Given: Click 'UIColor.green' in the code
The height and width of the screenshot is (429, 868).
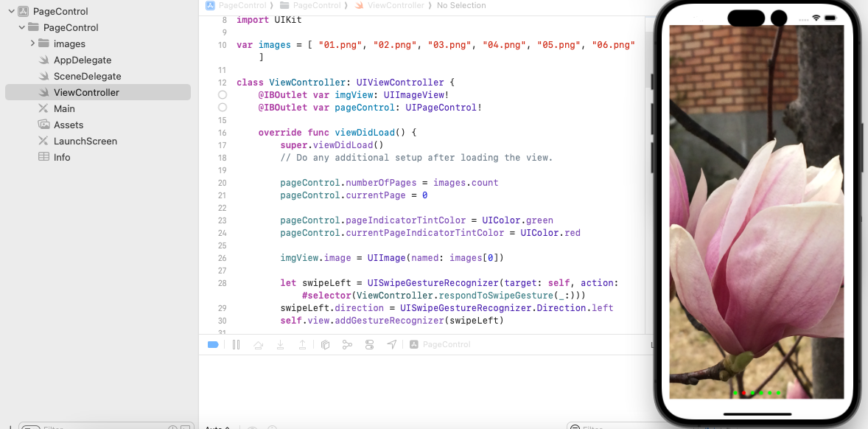Looking at the screenshot, I should coord(517,220).
